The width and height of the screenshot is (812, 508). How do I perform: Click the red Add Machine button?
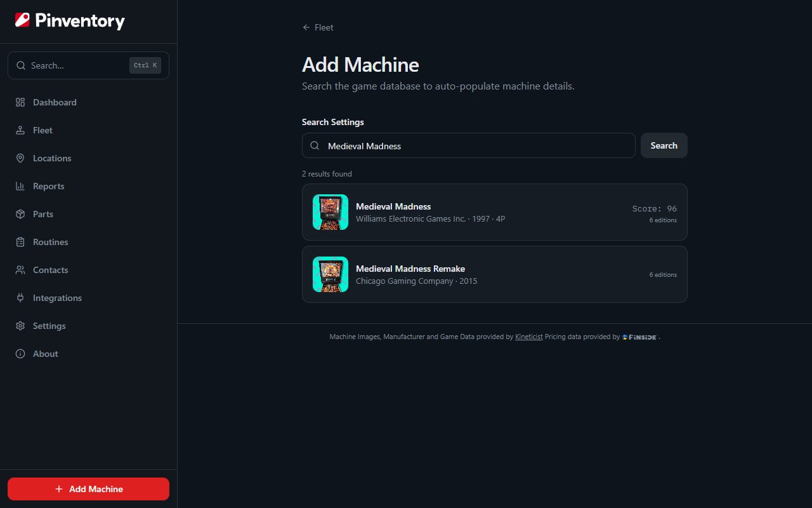coord(88,489)
